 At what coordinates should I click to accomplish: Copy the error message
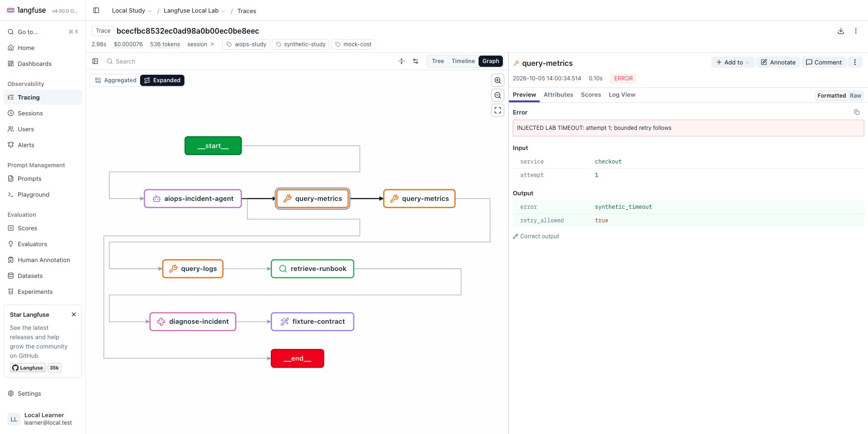coord(857,112)
